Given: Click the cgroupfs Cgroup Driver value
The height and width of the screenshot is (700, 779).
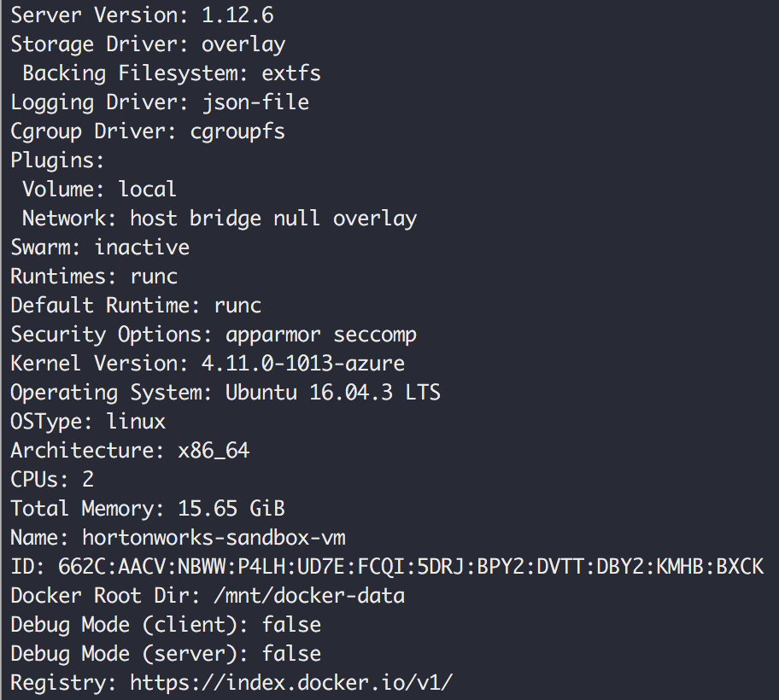Looking at the screenshot, I should click(237, 132).
